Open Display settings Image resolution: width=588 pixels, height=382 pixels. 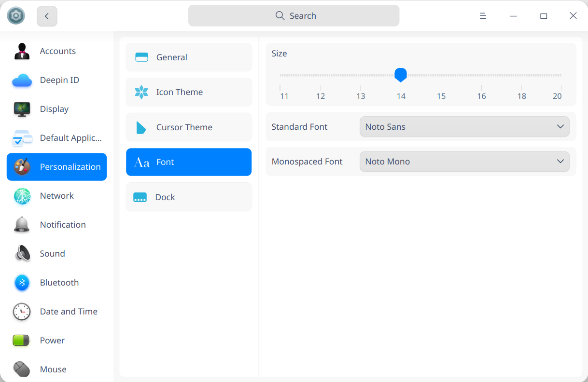click(57, 109)
